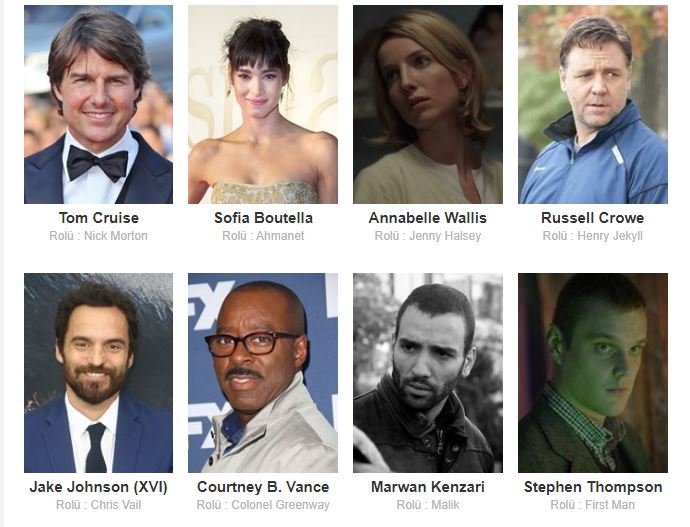The image size is (690, 527).
Task: Open the Jake Johnson (XVI) name link
Action: tap(99, 487)
